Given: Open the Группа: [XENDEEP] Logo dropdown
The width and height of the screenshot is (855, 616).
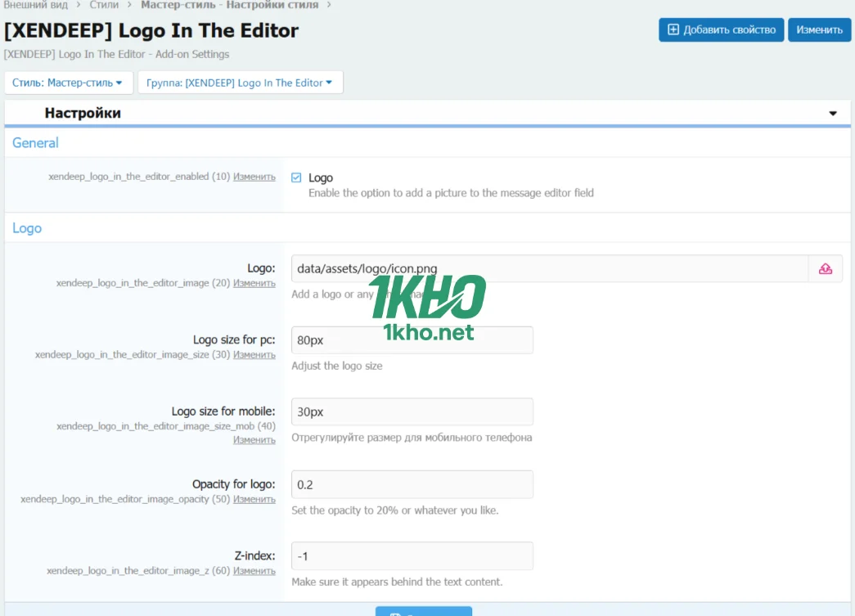Looking at the screenshot, I should click(x=240, y=83).
